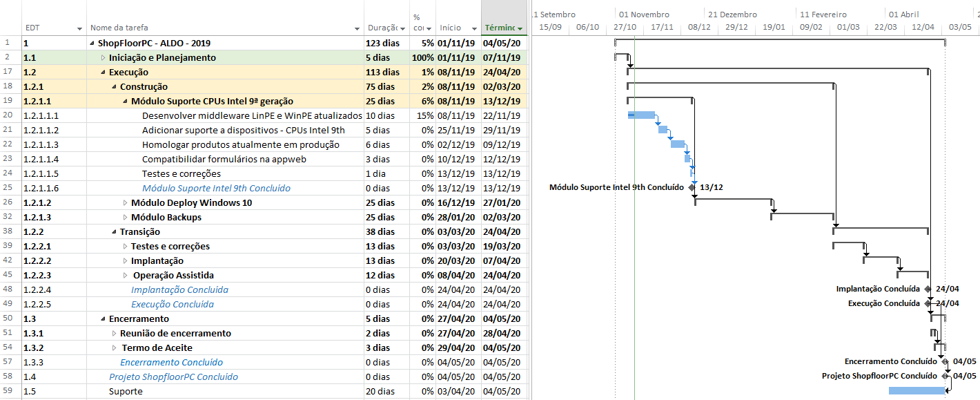Open the Início column filter dropdown
The image size is (980, 400).
pos(475,29)
